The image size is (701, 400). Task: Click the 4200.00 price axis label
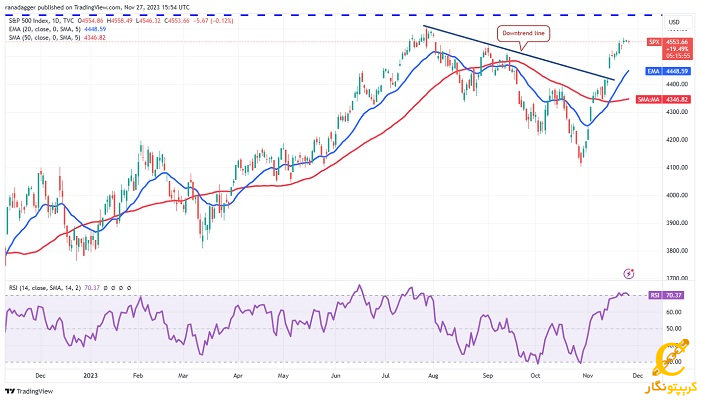677,139
